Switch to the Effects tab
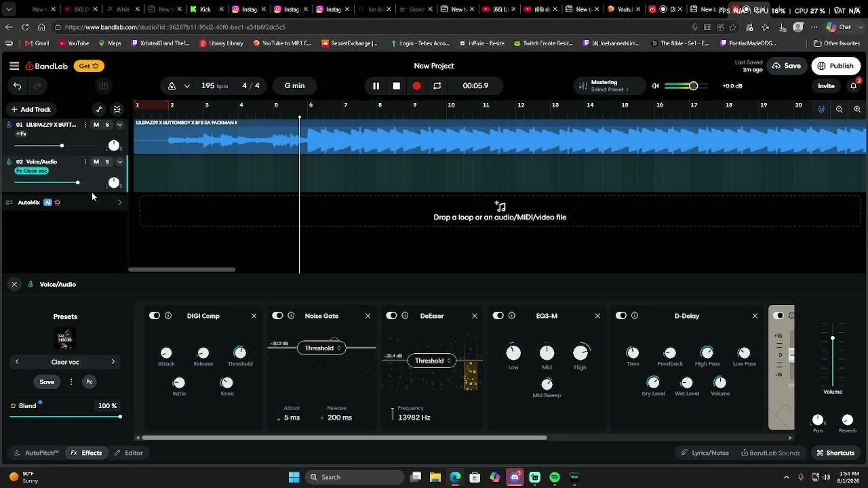This screenshot has height=488, width=868. [87, 453]
